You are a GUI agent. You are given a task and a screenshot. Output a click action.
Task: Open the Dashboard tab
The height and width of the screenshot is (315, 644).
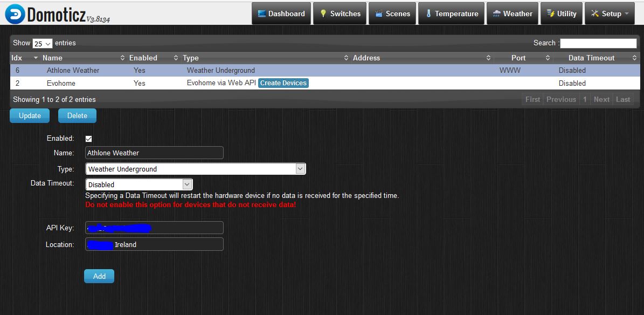[x=281, y=13]
